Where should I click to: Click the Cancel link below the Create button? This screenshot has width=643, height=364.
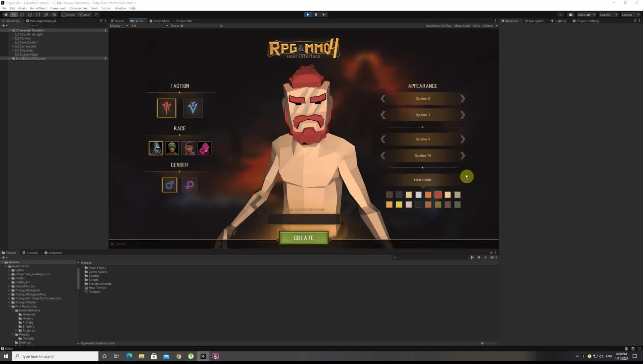[118, 244]
